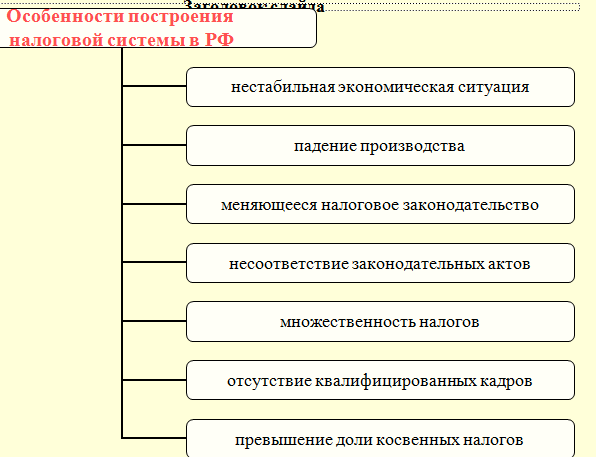Click 'превышение доли косвенных налогов' box
Viewport: 596px width, 457px height.
[x=380, y=438]
